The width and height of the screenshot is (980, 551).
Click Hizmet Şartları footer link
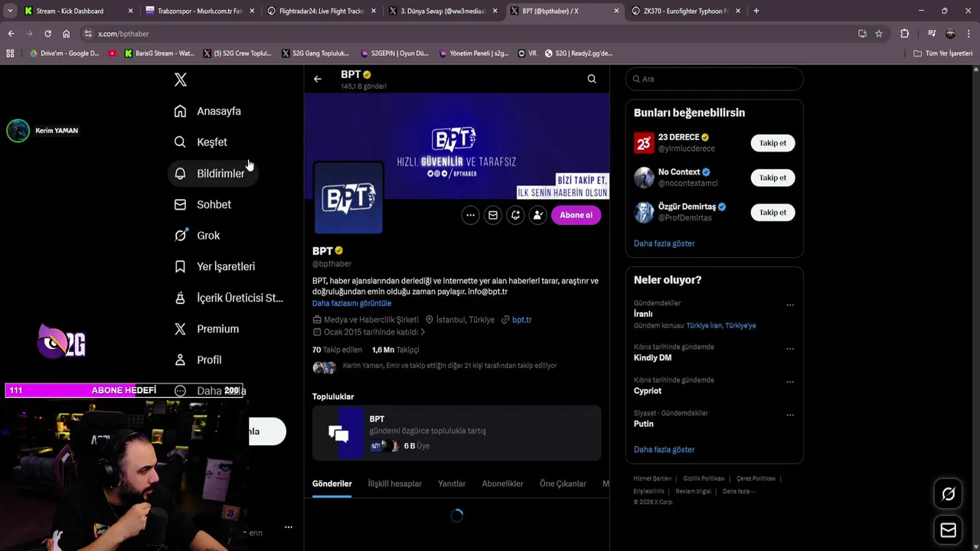coord(652,478)
